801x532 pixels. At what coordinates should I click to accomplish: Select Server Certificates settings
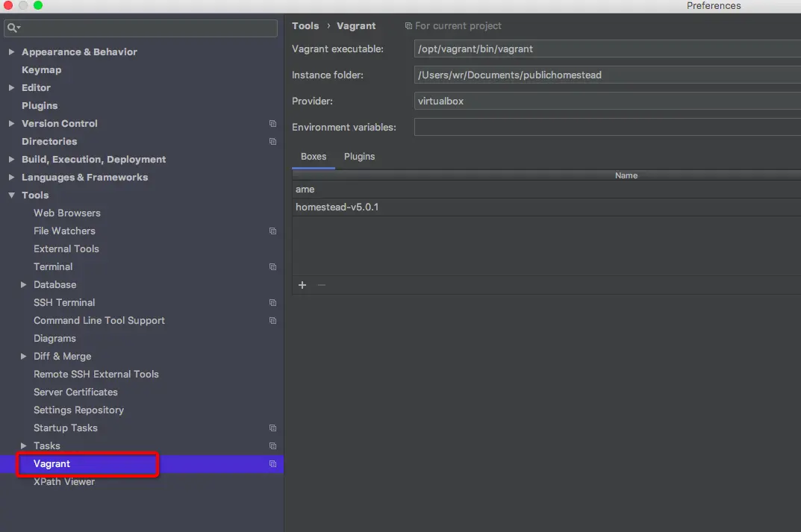[x=75, y=392]
